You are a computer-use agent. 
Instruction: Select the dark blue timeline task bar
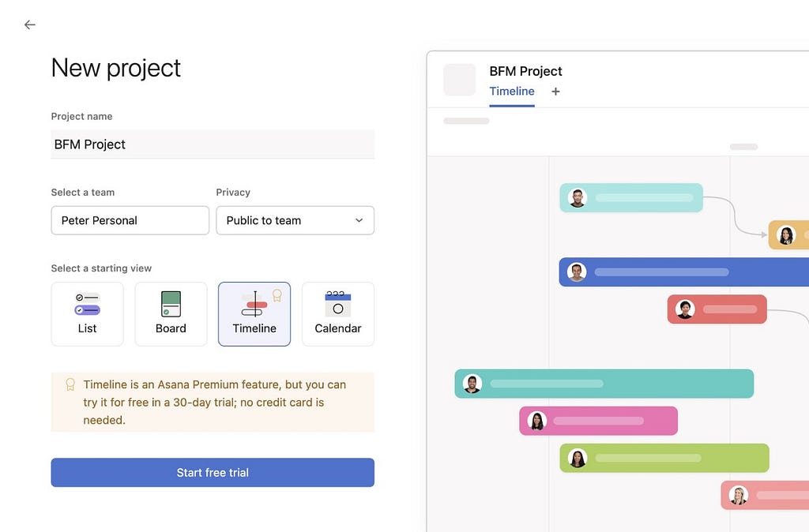(x=683, y=272)
